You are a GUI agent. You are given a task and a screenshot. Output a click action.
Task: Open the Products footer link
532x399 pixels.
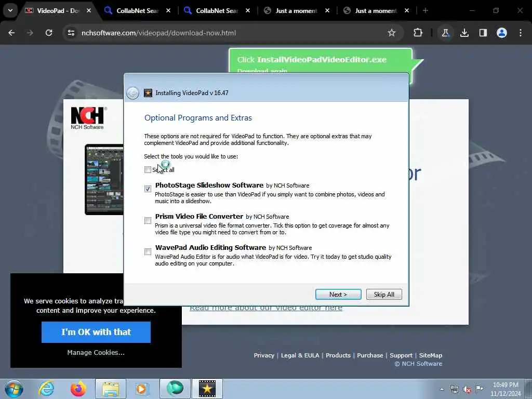338,355
